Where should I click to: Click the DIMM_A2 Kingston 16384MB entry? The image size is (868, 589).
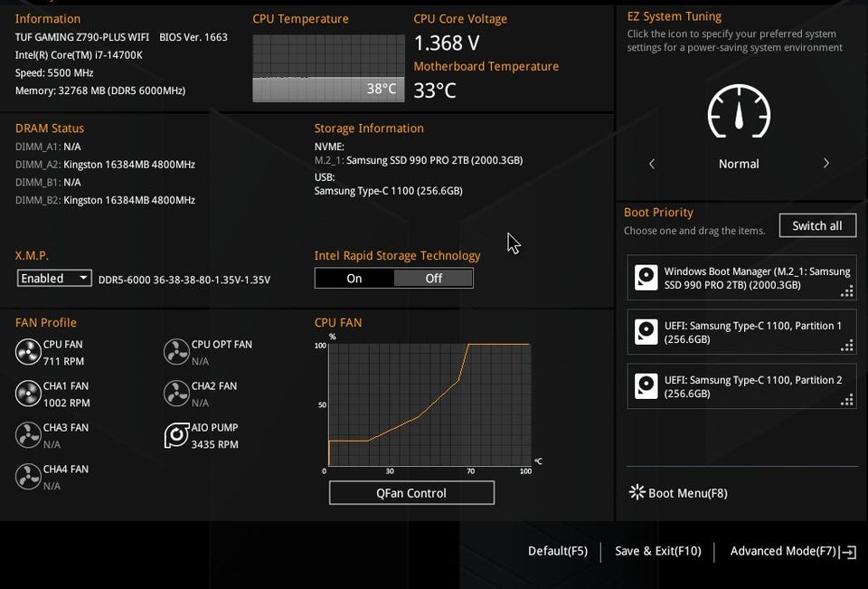105,165
